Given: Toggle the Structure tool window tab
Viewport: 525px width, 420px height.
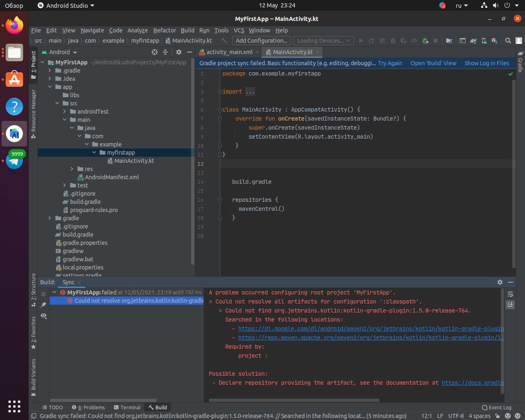Looking at the screenshot, I should [x=34, y=290].
